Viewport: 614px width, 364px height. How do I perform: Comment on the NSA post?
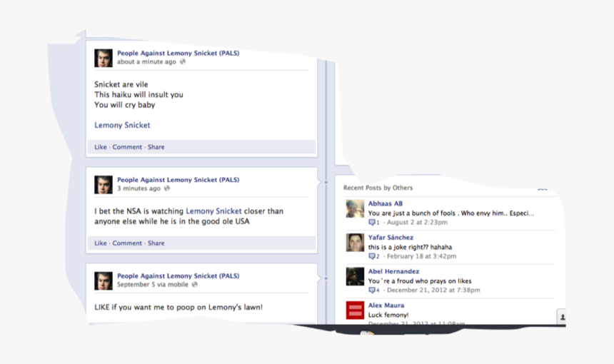tap(127, 243)
